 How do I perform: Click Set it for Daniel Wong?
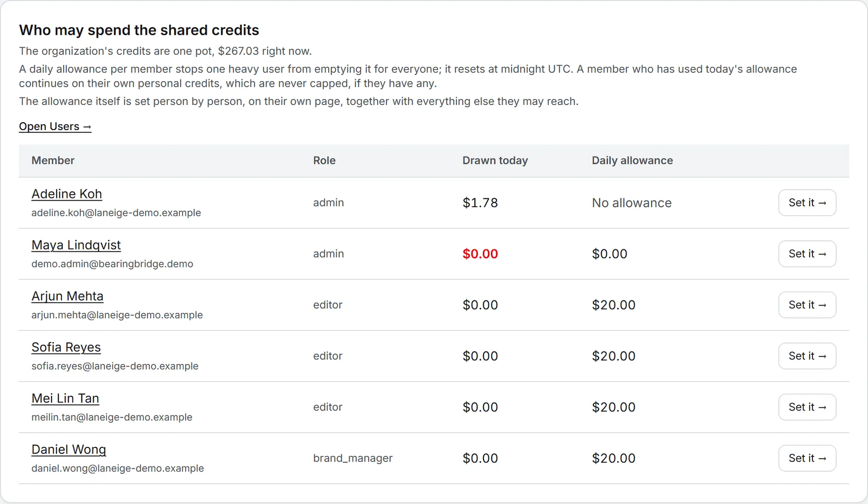tap(807, 458)
